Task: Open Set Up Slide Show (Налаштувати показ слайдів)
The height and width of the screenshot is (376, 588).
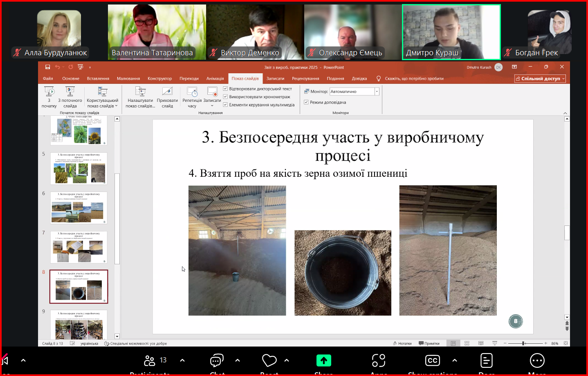Action: (x=140, y=97)
